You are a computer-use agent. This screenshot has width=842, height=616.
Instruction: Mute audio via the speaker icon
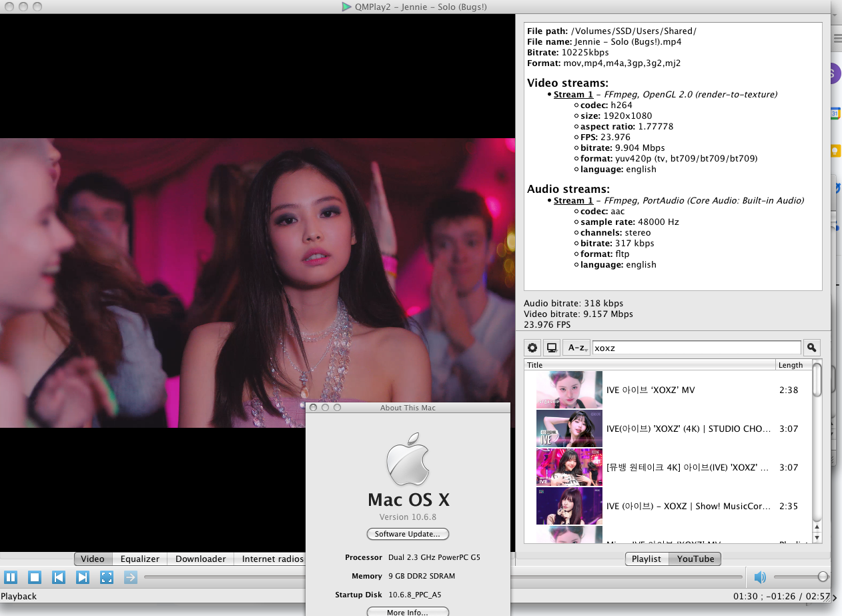pos(760,577)
